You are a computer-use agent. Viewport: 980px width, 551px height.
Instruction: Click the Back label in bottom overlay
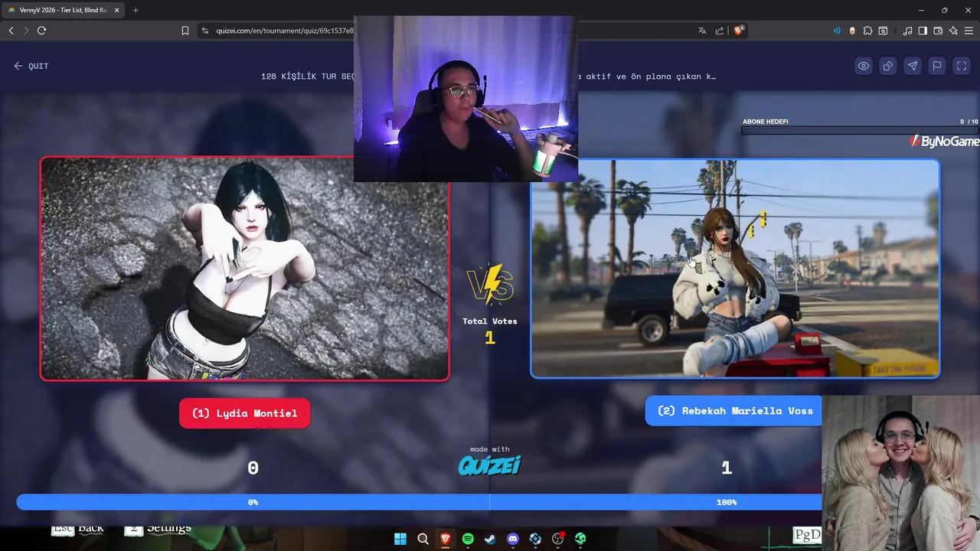90,528
